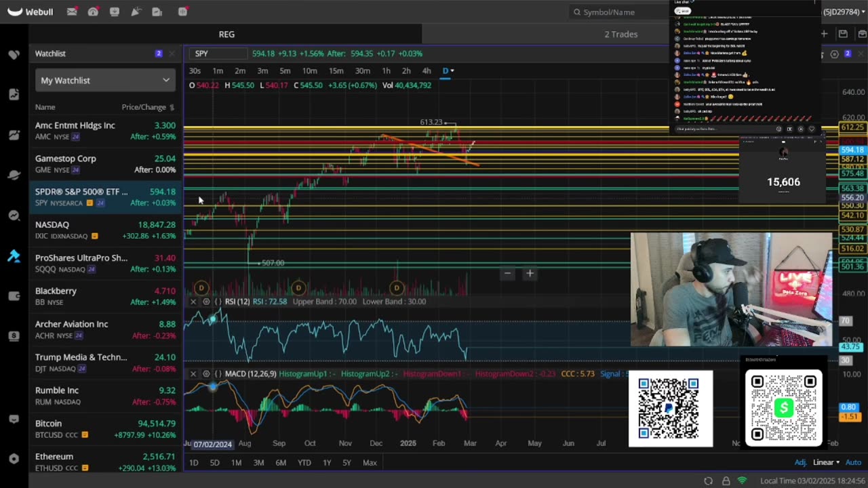
Task: Click the save layout floppy icon
Action: [843, 34]
